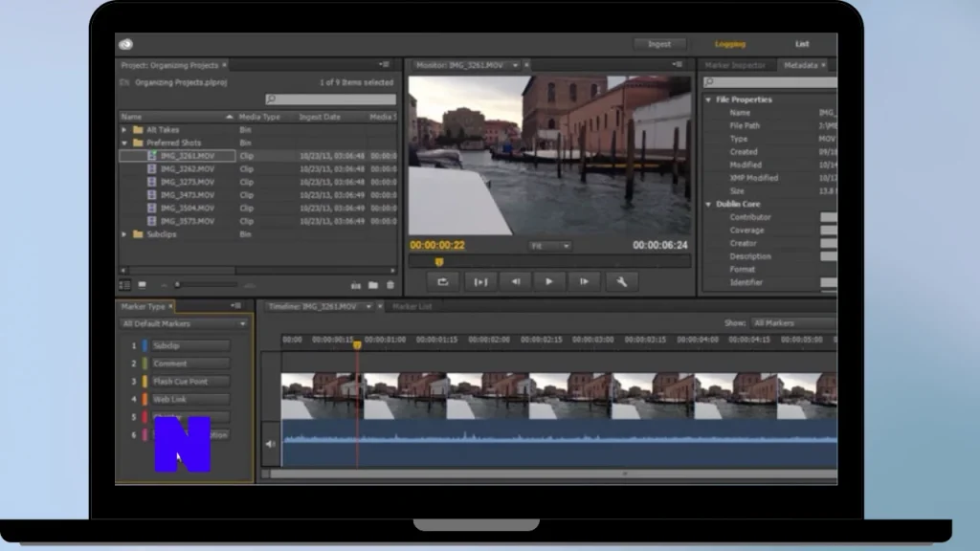Click the Contributor metadata field
Viewport: 980px width, 551px height.
coord(829,217)
